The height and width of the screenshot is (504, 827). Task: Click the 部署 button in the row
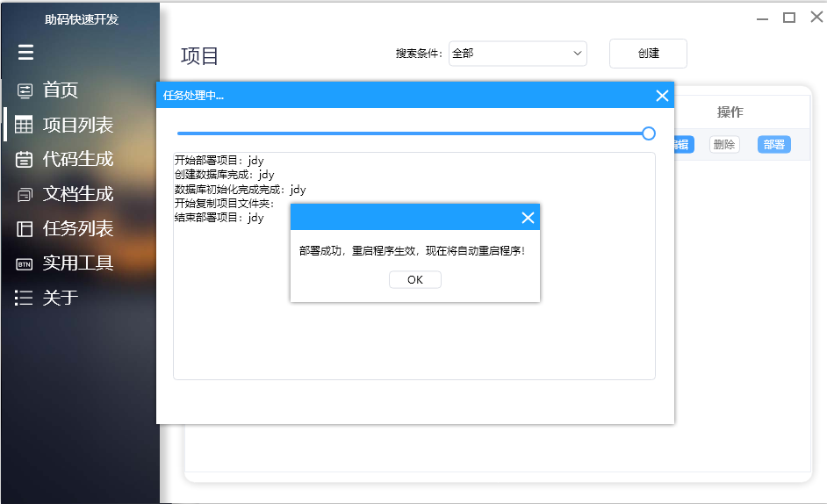pos(773,145)
